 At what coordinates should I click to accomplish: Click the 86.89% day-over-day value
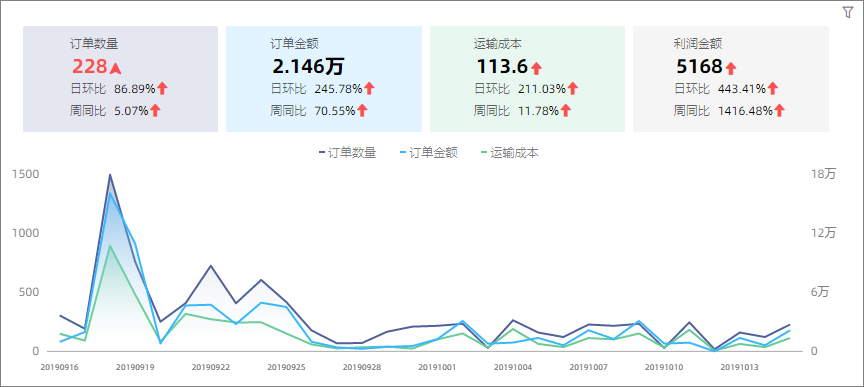(134, 88)
